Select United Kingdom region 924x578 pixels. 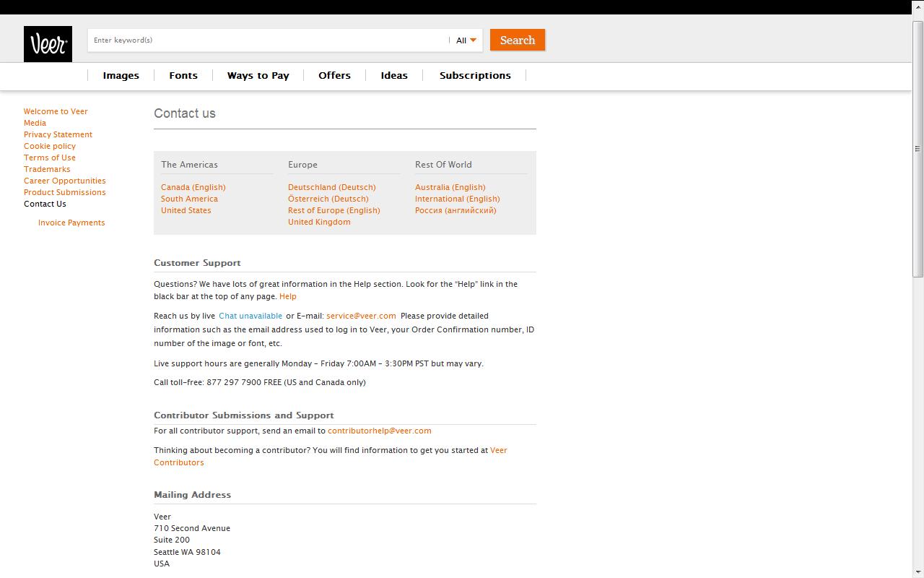(x=319, y=222)
